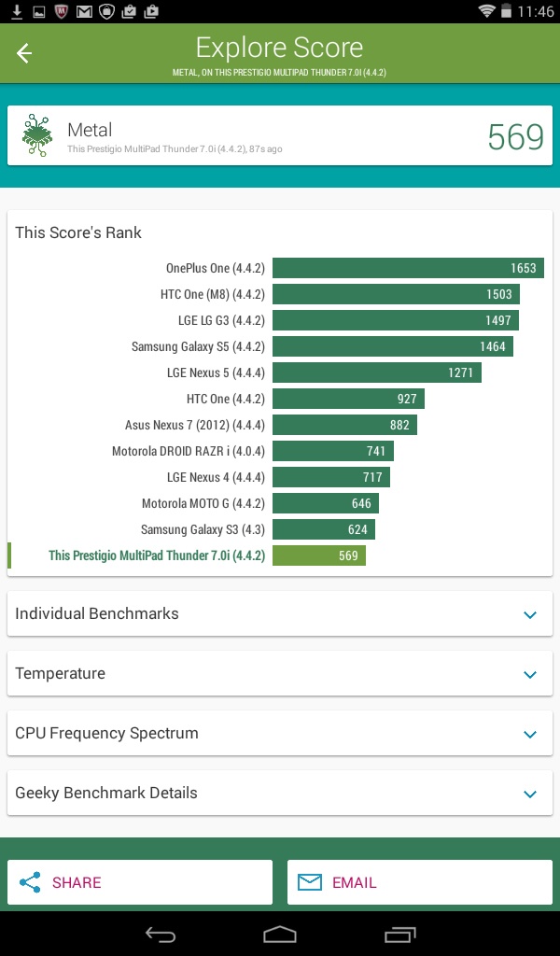Tap the Metal score card showing 569

[x=280, y=136]
